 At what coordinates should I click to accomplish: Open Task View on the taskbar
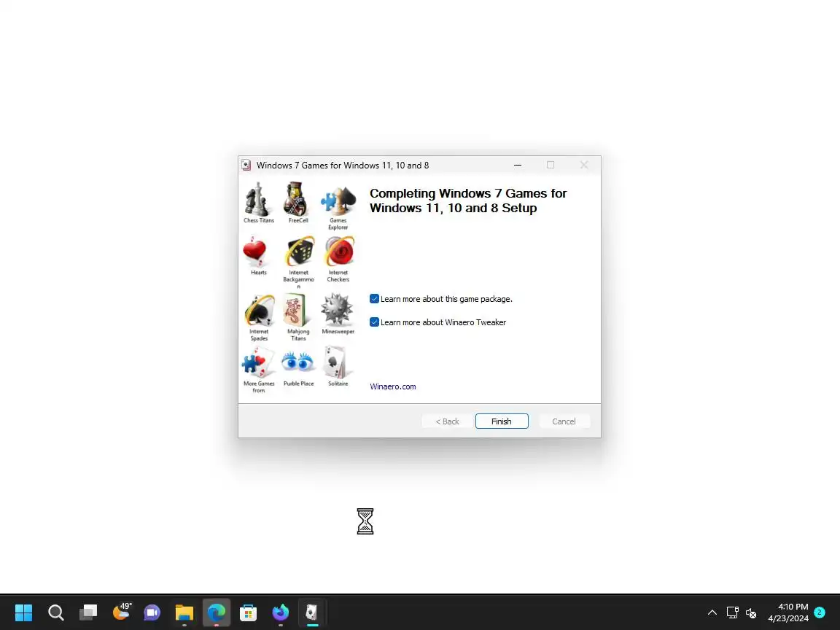pyautogui.click(x=87, y=612)
